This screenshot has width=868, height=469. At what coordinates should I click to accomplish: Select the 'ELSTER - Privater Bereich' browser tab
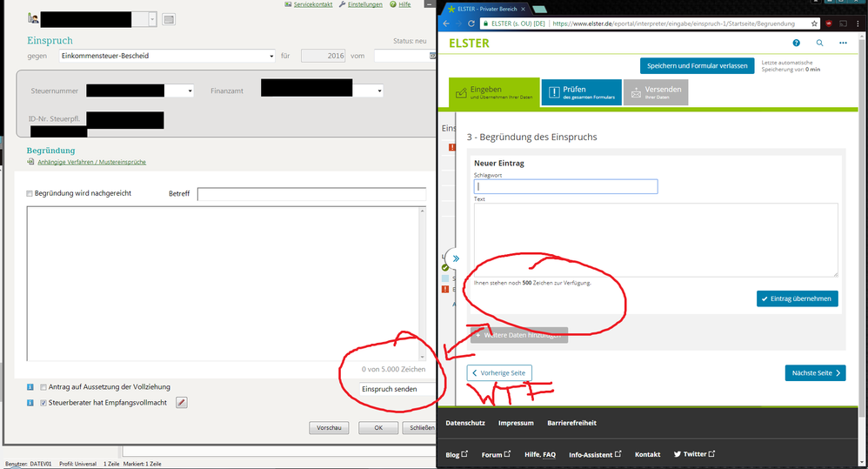point(486,9)
